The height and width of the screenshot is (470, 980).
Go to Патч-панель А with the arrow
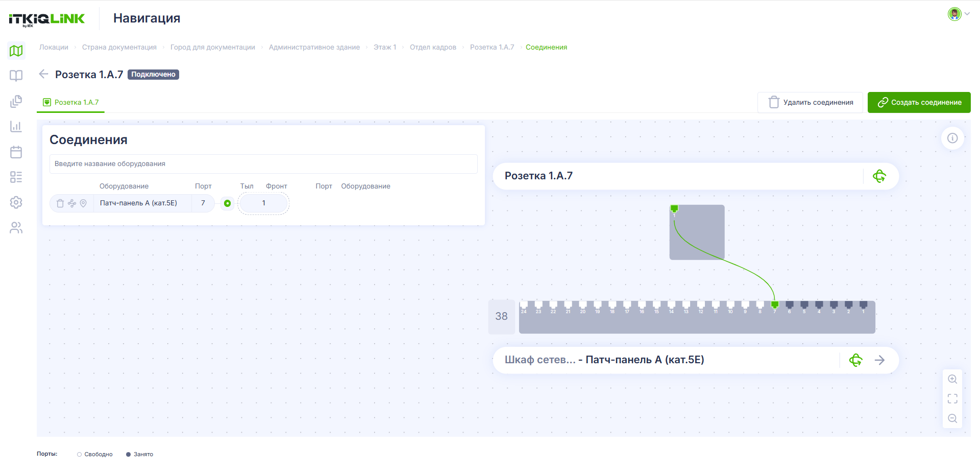879,360
